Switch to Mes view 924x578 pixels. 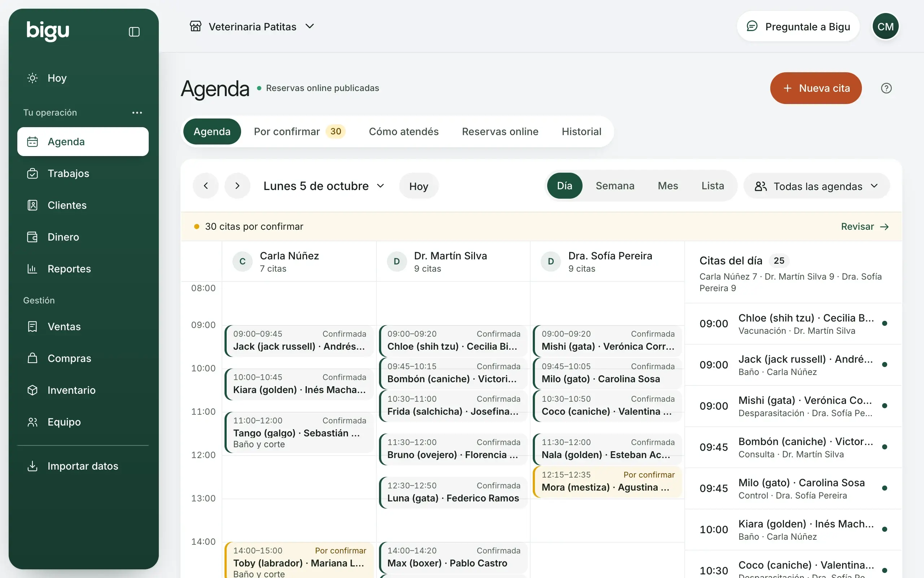pos(668,186)
